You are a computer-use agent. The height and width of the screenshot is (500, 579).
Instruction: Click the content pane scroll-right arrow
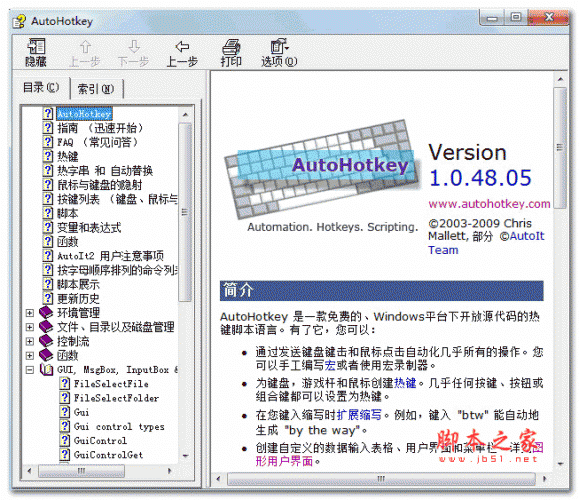tap(545, 479)
